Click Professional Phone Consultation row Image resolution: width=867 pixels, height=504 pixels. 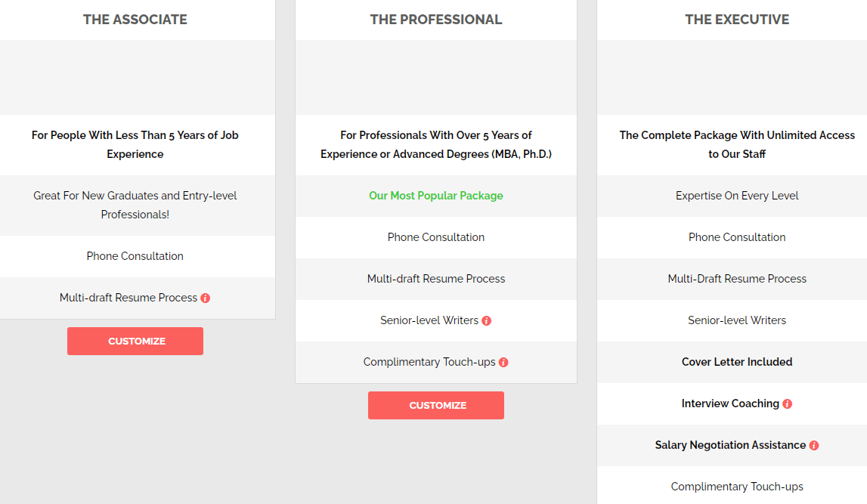tap(436, 237)
